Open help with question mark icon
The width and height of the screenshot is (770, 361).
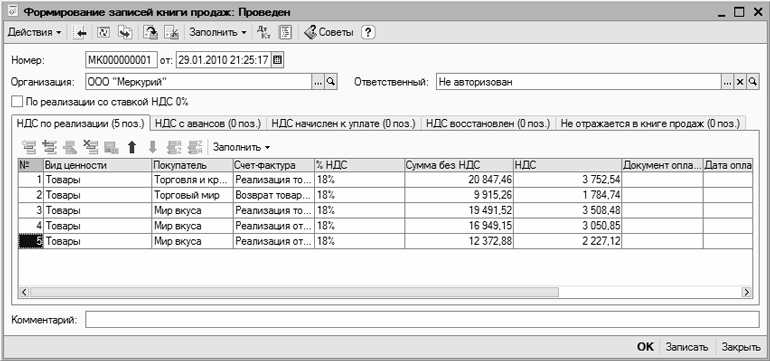point(369,33)
